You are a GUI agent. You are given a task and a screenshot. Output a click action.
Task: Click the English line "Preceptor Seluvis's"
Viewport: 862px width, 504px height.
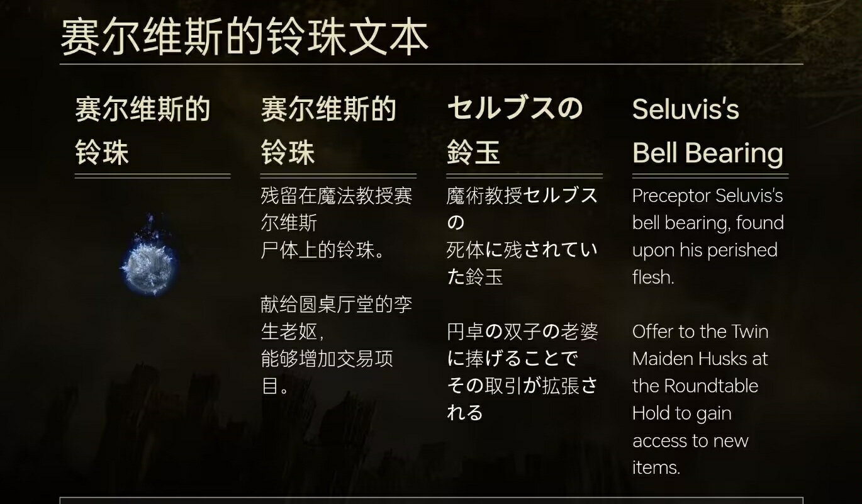(707, 196)
